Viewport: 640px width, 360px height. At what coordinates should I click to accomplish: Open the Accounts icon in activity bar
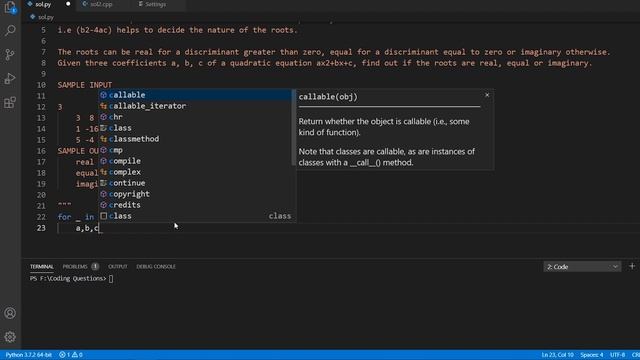[10, 313]
